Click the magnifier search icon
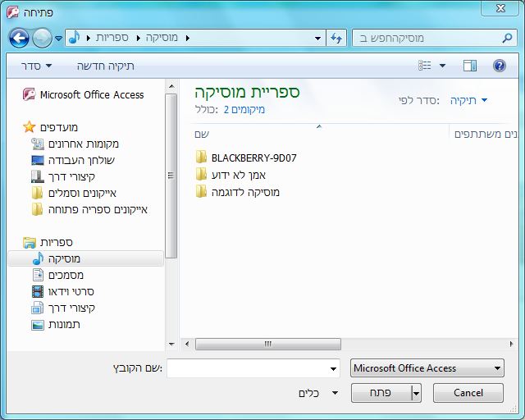The image size is (525, 420). [x=507, y=38]
